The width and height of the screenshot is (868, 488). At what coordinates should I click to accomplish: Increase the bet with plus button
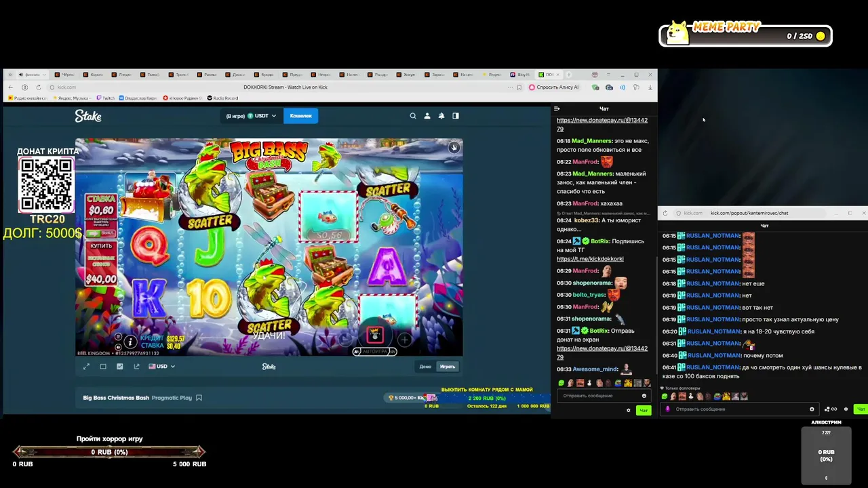tap(405, 340)
